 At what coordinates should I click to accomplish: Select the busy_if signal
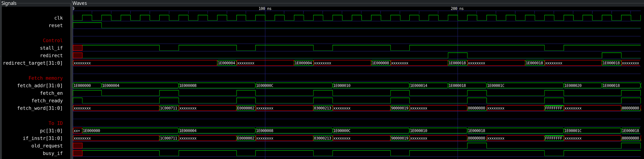tap(53, 153)
